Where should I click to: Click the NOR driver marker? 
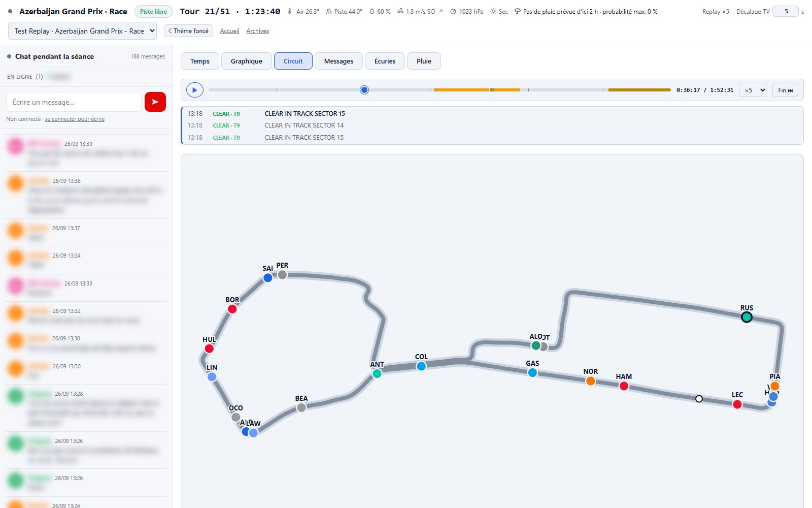(x=590, y=381)
